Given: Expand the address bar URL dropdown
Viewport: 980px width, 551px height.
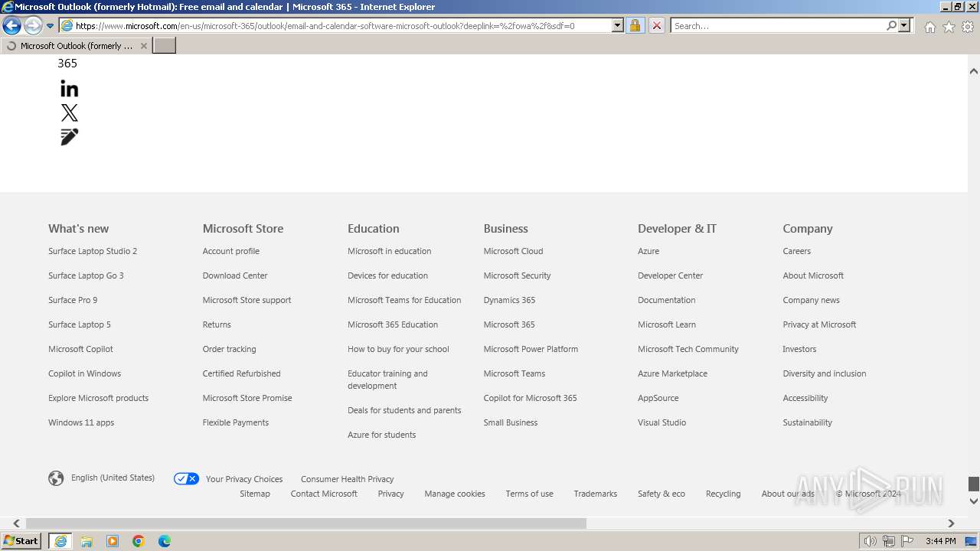Looking at the screenshot, I should 618,25.
